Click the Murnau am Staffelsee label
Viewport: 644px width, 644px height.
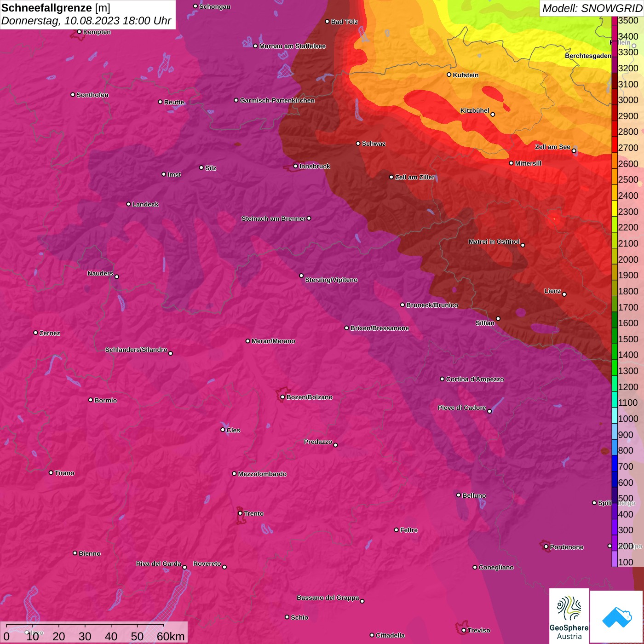coord(293,46)
